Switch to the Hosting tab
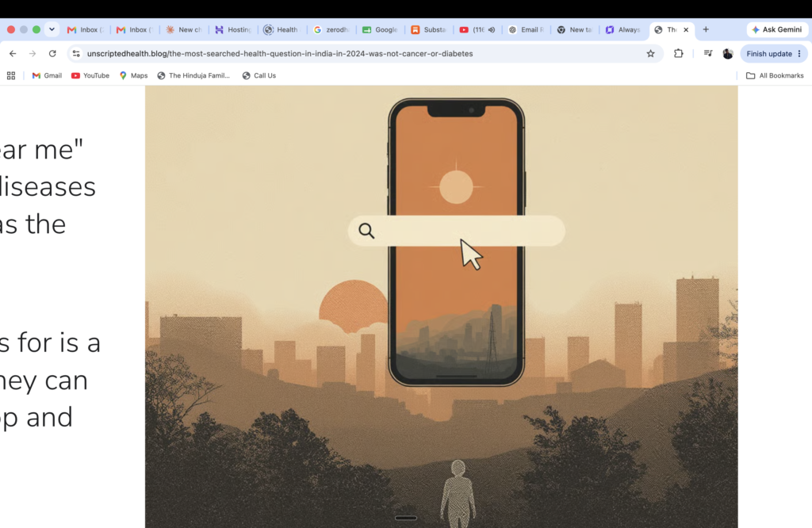The width and height of the screenshot is (812, 528). coord(234,30)
